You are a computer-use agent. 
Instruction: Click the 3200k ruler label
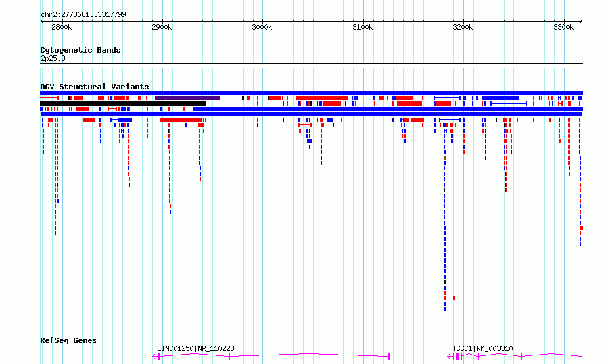pos(463,27)
